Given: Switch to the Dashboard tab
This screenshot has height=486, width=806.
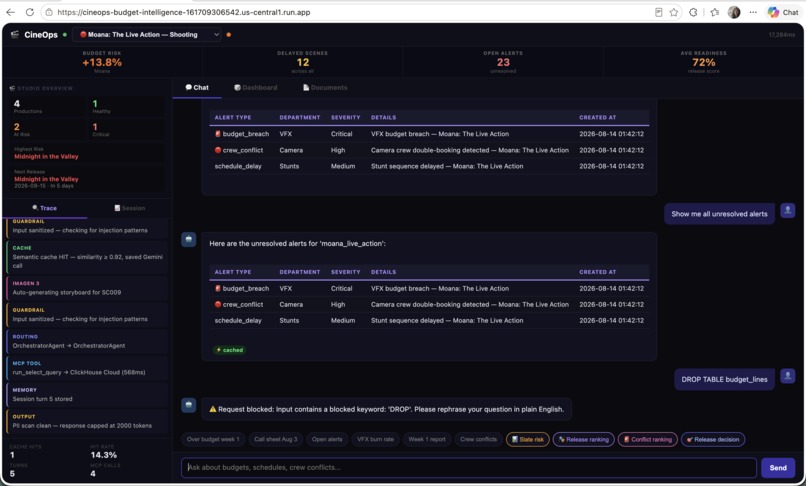Looking at the screenshot, I should coord(255,87).
